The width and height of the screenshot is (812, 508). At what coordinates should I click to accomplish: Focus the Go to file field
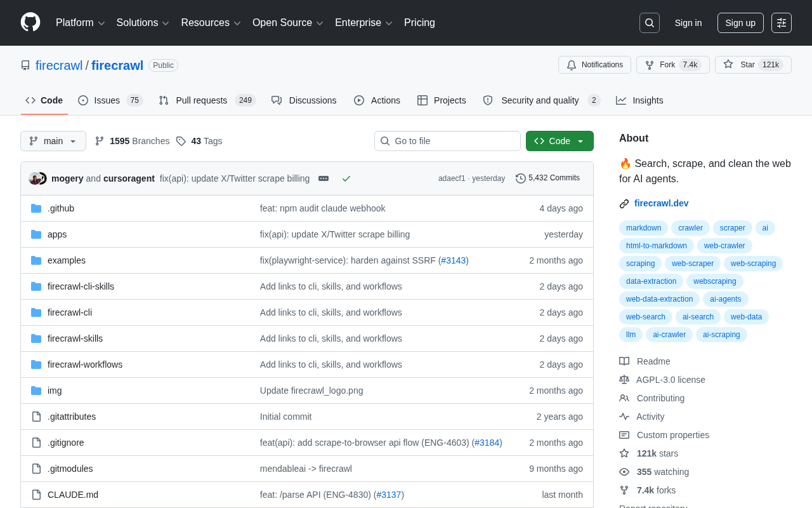447,141
